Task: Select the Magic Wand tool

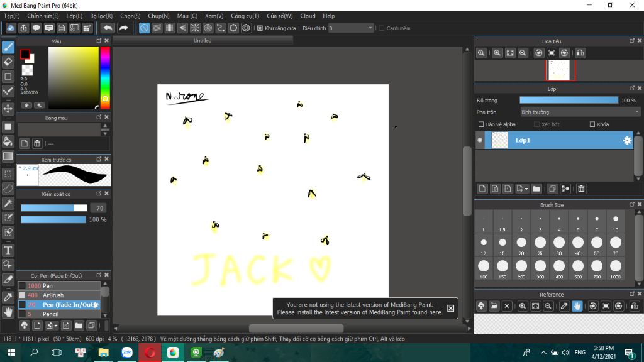Action: tap(8, 203)
